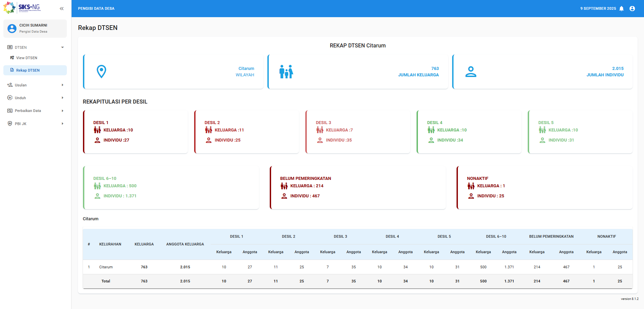This screenshot has width=644, height=309.
Task: Expand the Usulan menu
Action: pyautogui.click(x=35, y=85)
